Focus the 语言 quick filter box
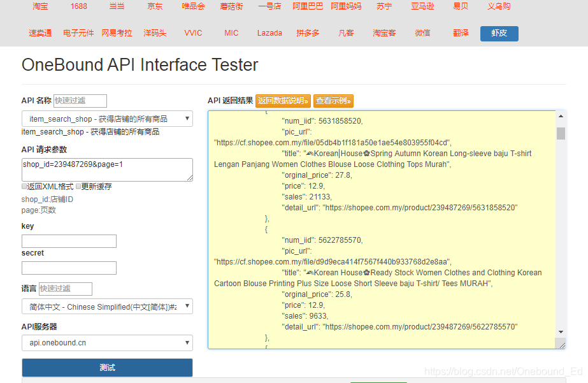Viewport: 588px width, 383px height. [66, 289]
